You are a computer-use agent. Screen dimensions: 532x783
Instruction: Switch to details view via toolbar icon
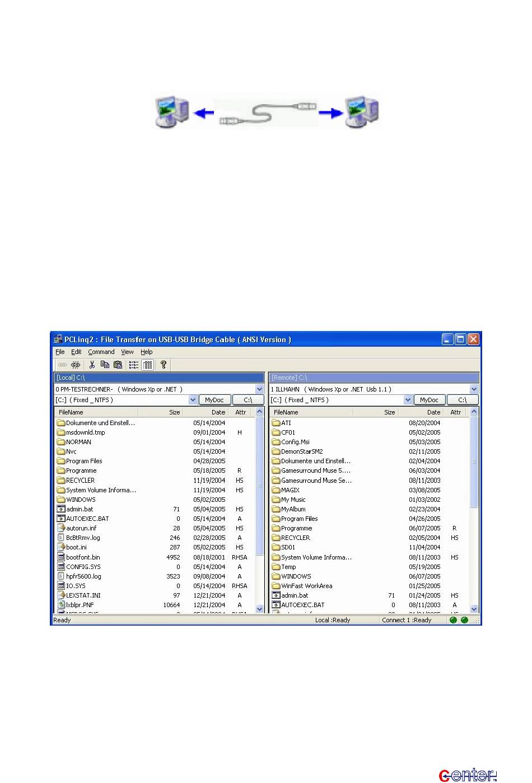pyautogui.click(x=148, y=365)
